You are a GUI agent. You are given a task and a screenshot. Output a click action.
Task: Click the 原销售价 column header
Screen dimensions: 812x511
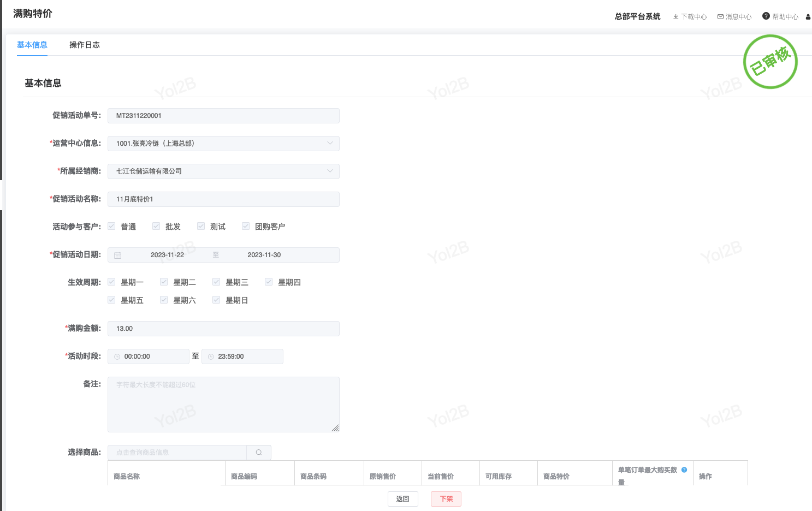[x=383, y=477]
